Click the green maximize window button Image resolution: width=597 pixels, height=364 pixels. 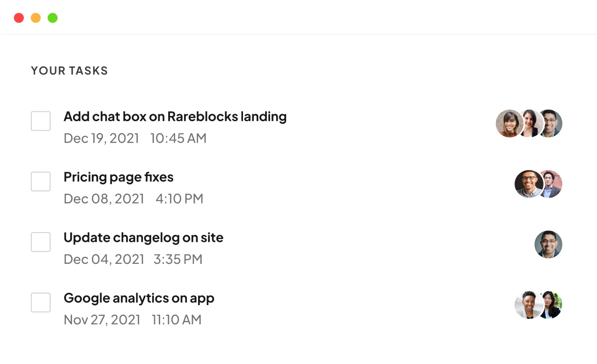point(52,18)
